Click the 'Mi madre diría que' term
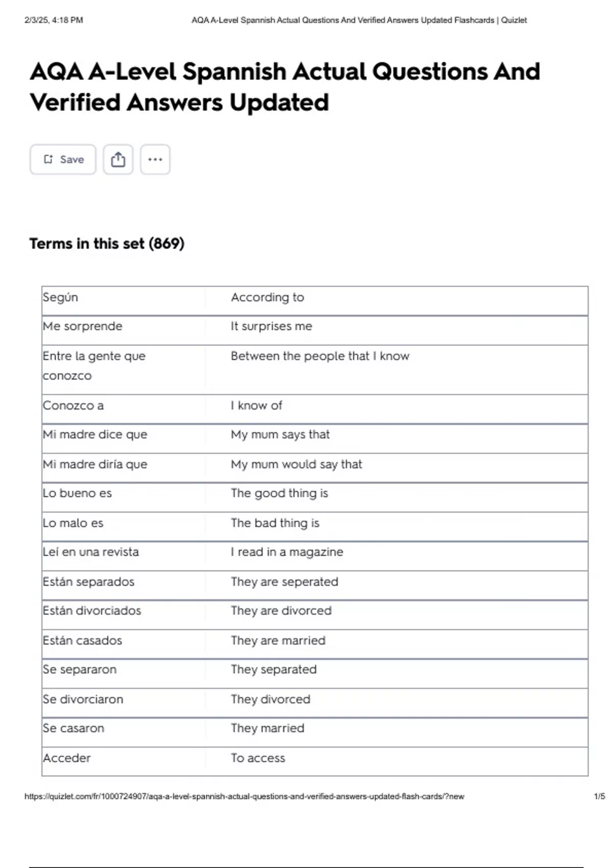Screen dimensions: 613x868 click(x=95, y=464)
